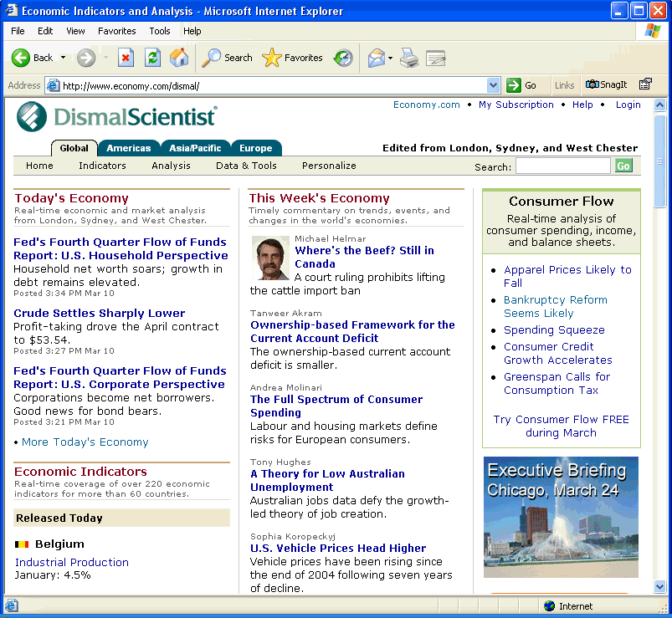The image size is (672, 618).
Task: Open the Crude Settles Sharply Lower article
Action: pyautogui.click(x=99, y=313)
